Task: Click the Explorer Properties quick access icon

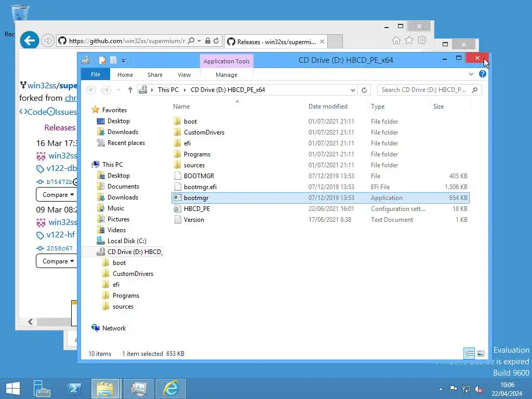Action: (102, 60)
